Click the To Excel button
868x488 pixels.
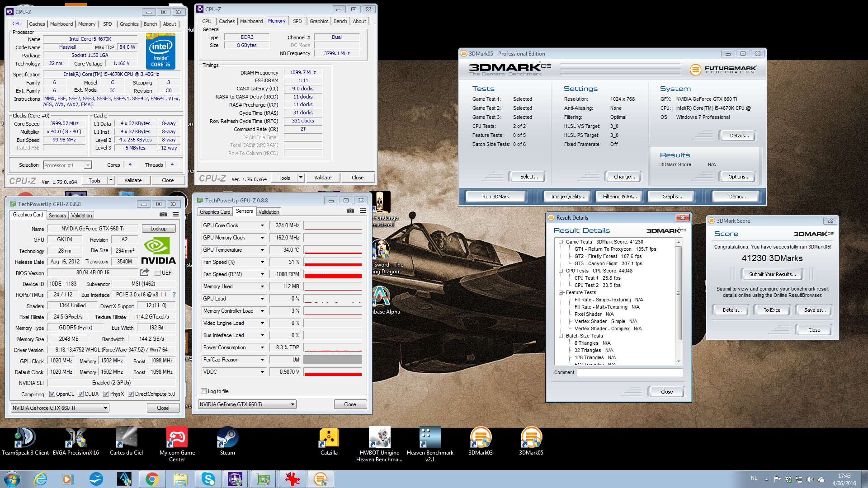[772, 310]
